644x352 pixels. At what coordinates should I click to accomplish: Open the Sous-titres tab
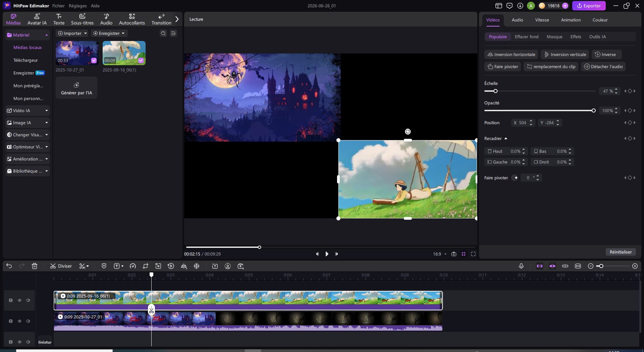click(82, 19)
